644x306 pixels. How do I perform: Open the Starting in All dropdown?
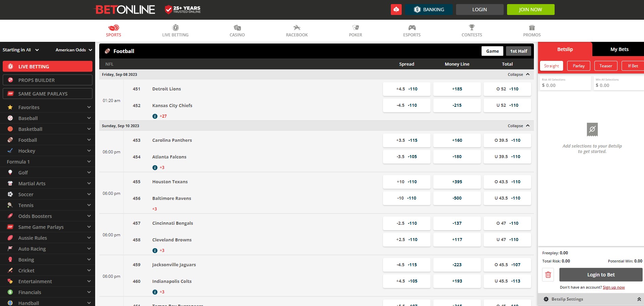pos(21,50)
